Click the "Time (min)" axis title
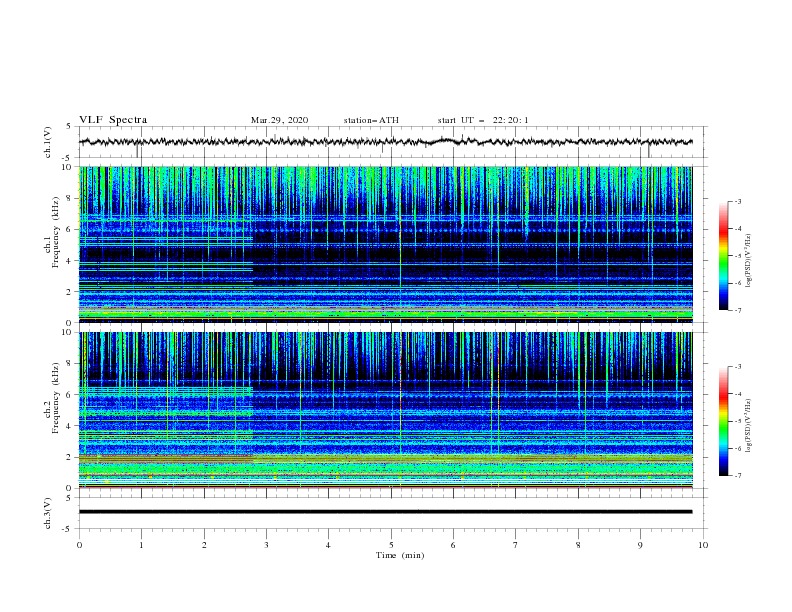This screenshot has height=612, width=792. 400,555
